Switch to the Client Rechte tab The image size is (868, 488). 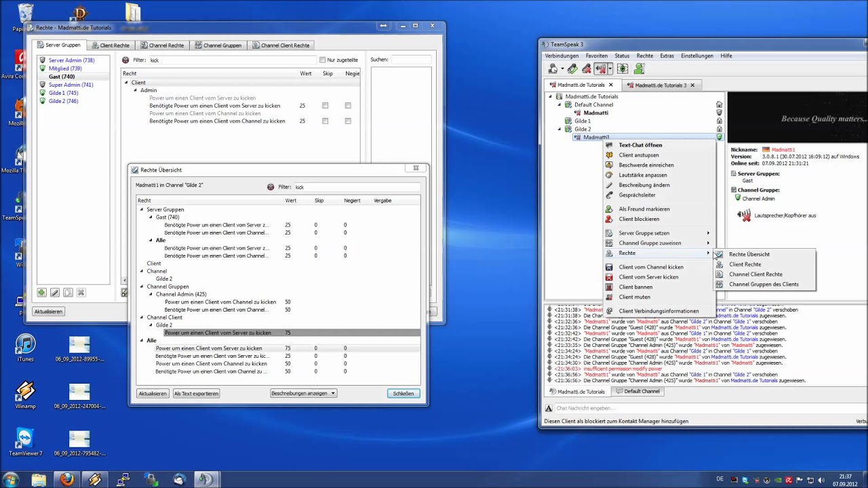point(111,45)
